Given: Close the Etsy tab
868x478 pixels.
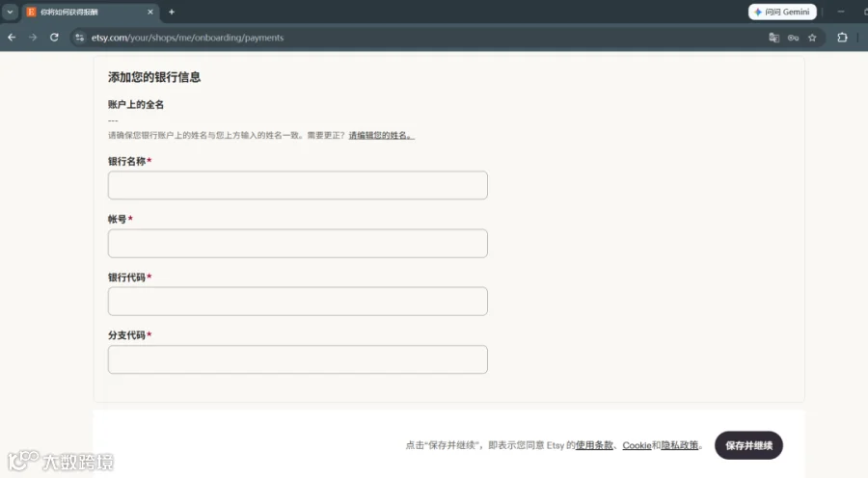Looking at the screenshot, I should [x=150, y=12].
